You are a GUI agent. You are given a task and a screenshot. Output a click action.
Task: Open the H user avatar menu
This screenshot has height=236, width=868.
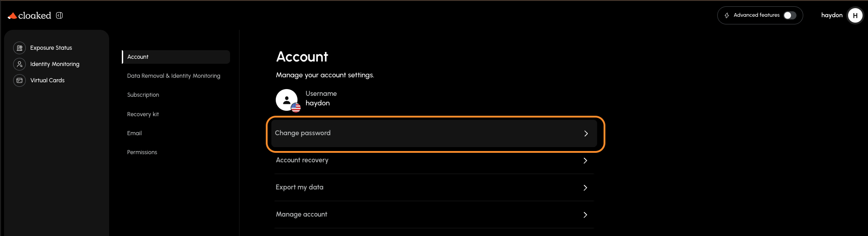pyautogui.click(x=855, y=15)
